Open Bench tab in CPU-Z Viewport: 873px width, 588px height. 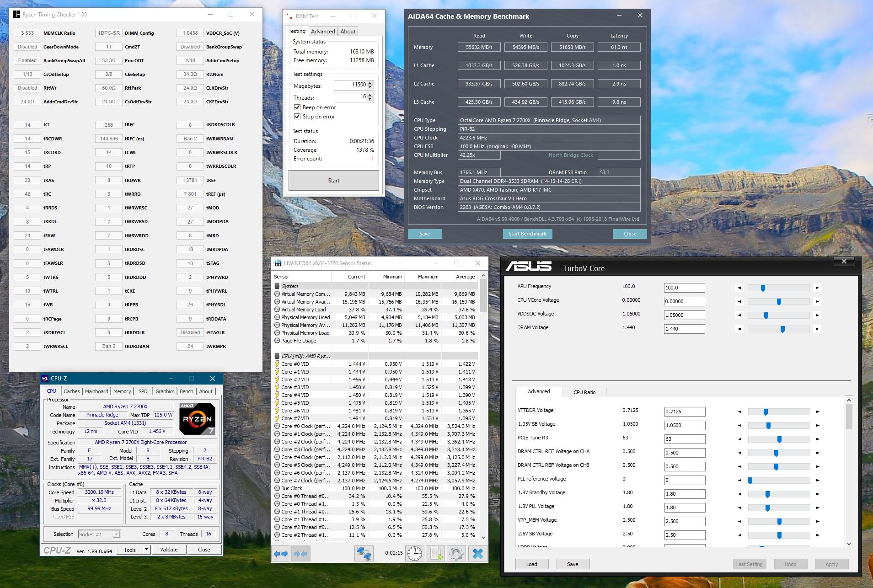tap(186, 391)
